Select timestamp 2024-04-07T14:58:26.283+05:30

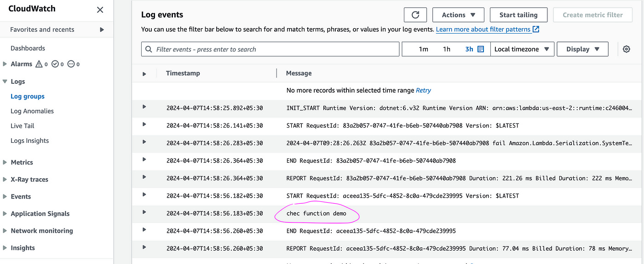pos(215,143)
